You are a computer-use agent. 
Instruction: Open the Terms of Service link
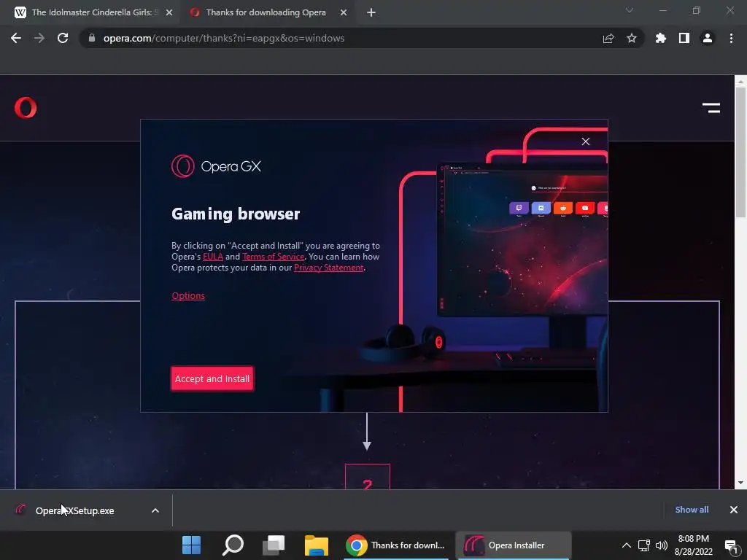273,257
